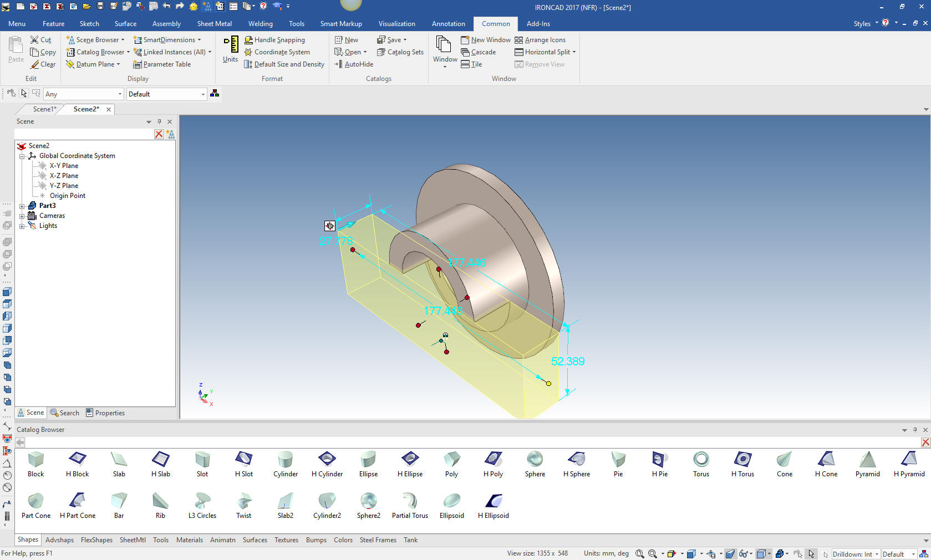
Task: Select the Torus shape in catalog
Action: click(701, 464)
